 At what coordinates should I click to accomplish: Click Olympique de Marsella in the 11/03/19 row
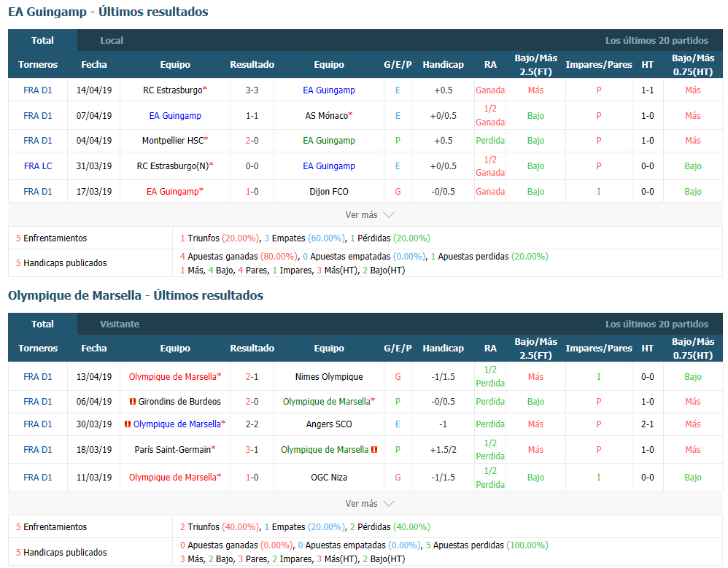(173, 477)
